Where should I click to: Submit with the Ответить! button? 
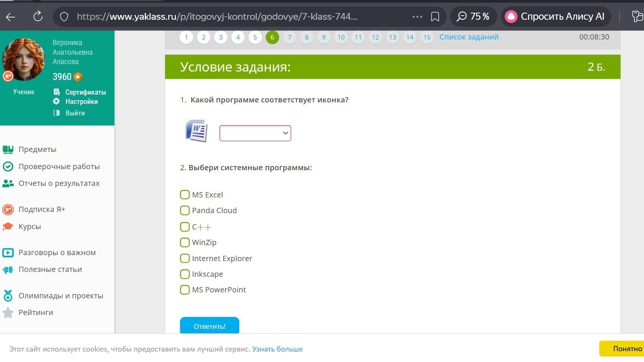point(209,326)
